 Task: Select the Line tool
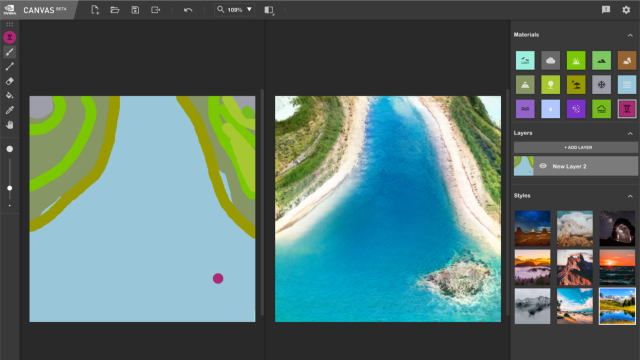click(x=10, y=67)
